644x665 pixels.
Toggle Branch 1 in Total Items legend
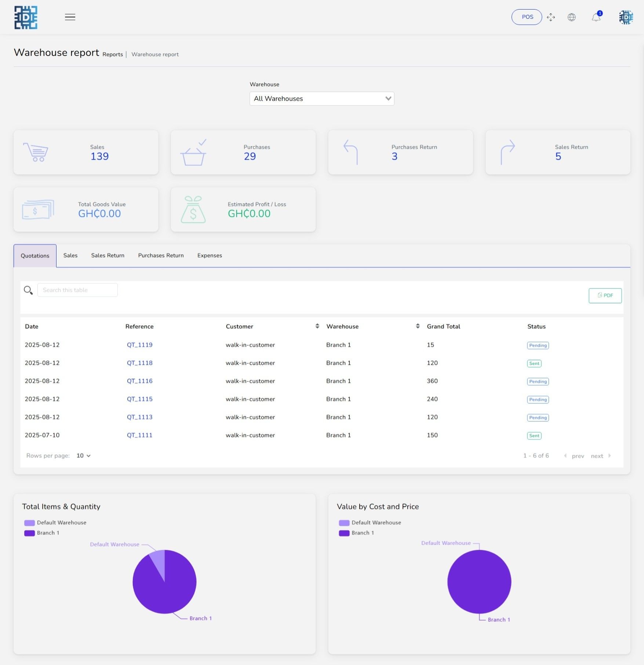[41, 533]
